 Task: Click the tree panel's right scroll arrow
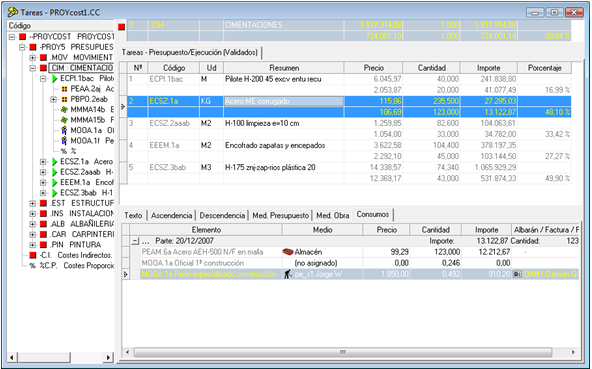109,357
